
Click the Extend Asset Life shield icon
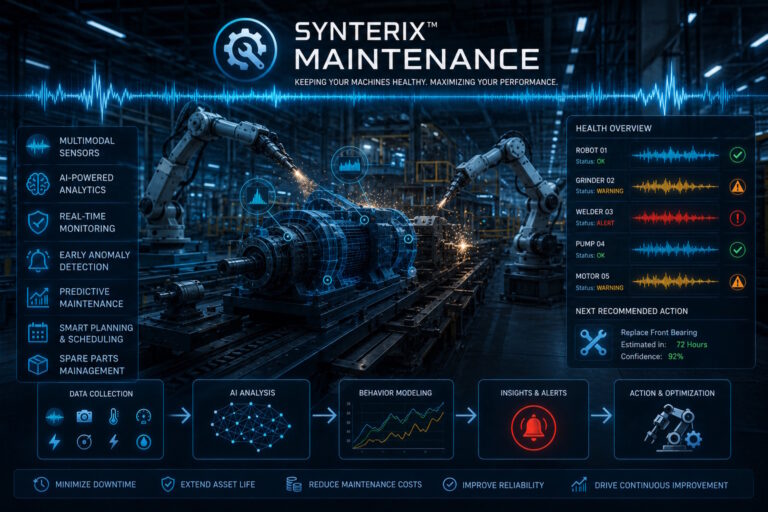click(x=168, y=485)
